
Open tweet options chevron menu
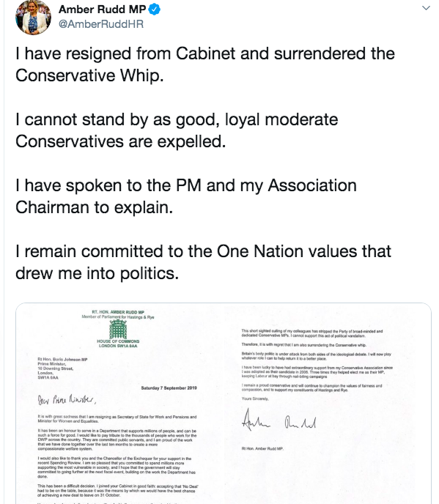[x=426, y=8]
